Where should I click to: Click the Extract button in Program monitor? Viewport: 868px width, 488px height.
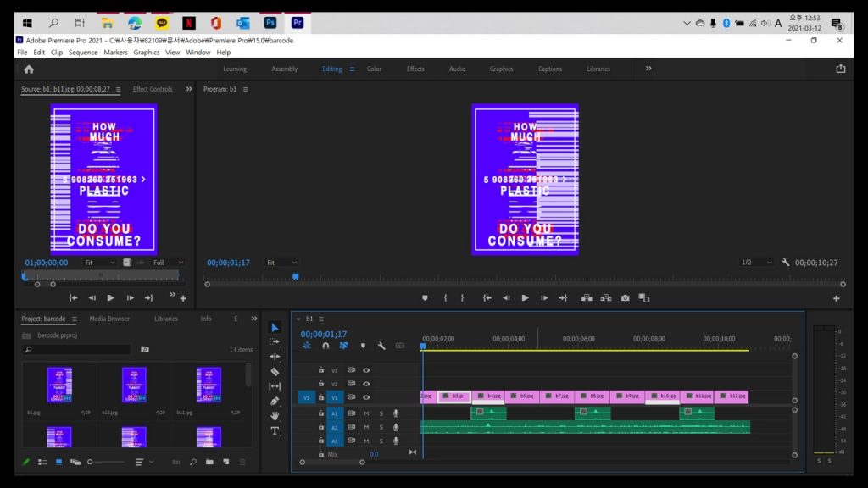[606, 298]
